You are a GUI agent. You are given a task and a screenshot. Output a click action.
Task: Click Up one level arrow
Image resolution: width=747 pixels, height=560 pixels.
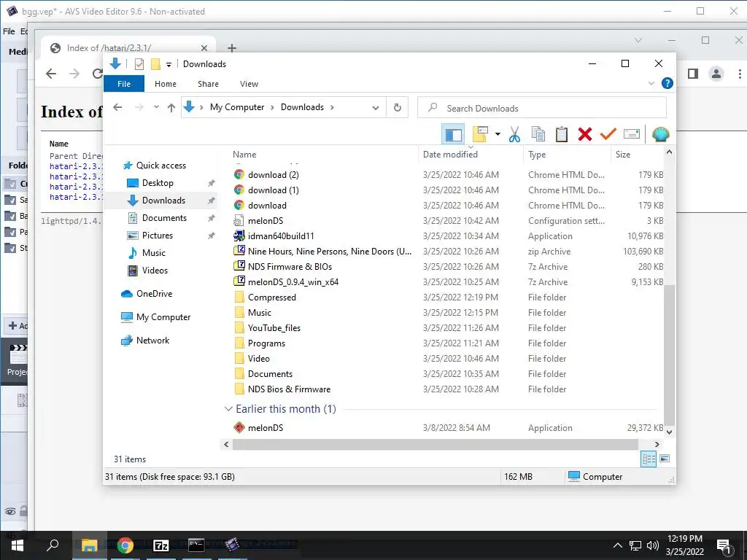171,108
